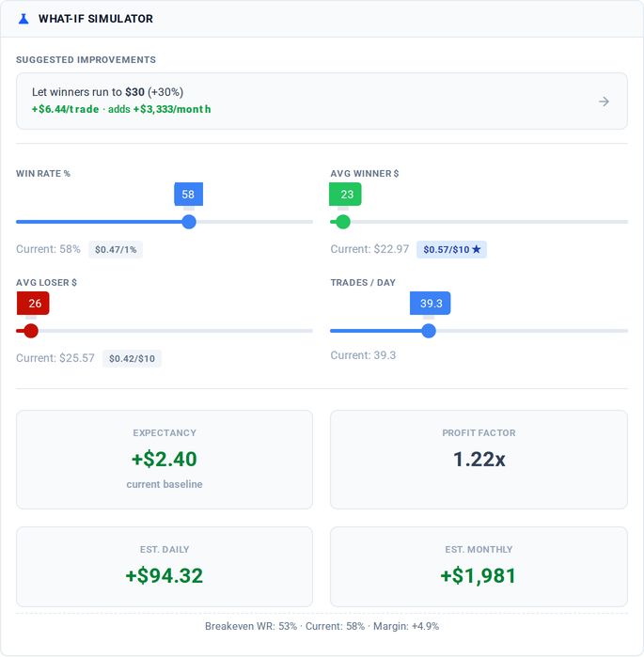
Task: Click the green 23 avg winner bubble
Action: 345,194
